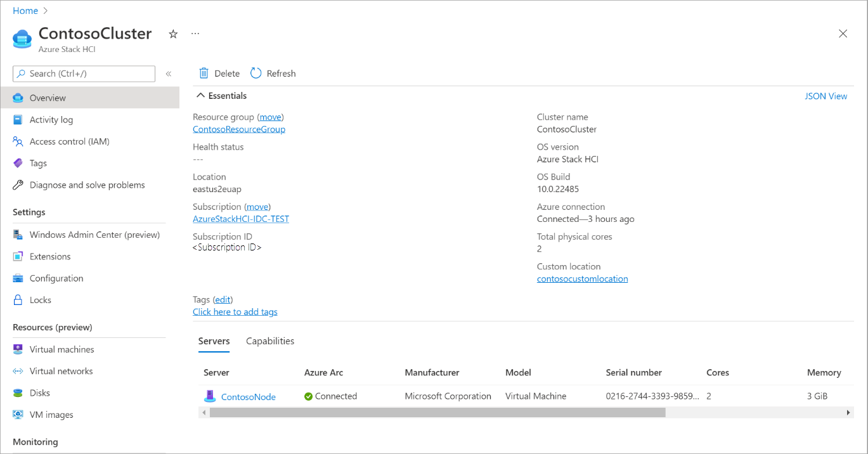Switch to the Capabilities tab
868x454 pixels.
tap(270, 341)
